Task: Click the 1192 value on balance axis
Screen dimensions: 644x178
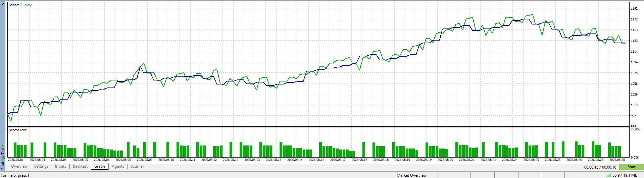Action: click(x=634, y=9)
